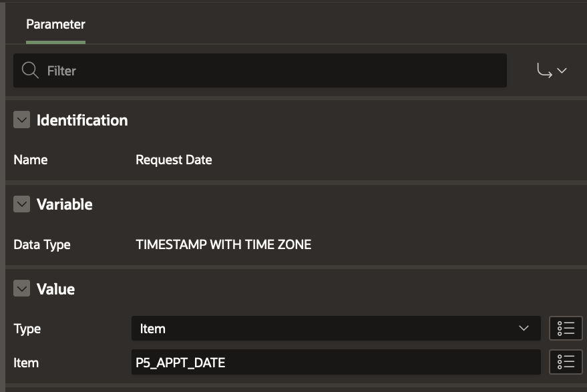This screenshot has width=587, height=392.
Task: Click the Identification group heading
Action: tap(81, 120)
